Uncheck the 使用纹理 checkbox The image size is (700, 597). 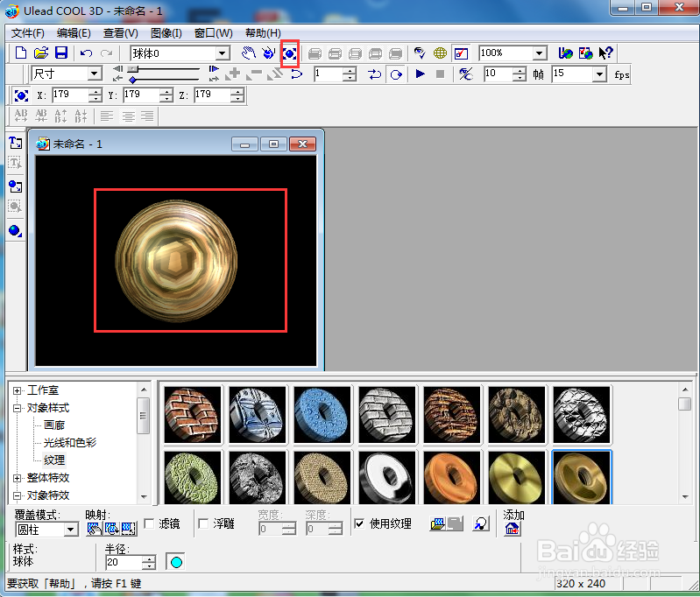pos(359,523)
